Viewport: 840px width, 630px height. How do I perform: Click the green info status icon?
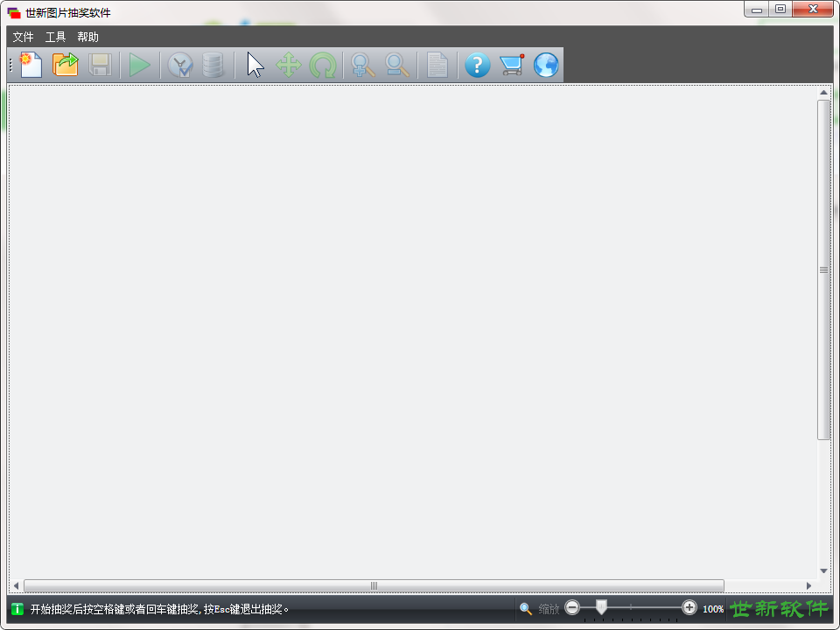point(17,609)
